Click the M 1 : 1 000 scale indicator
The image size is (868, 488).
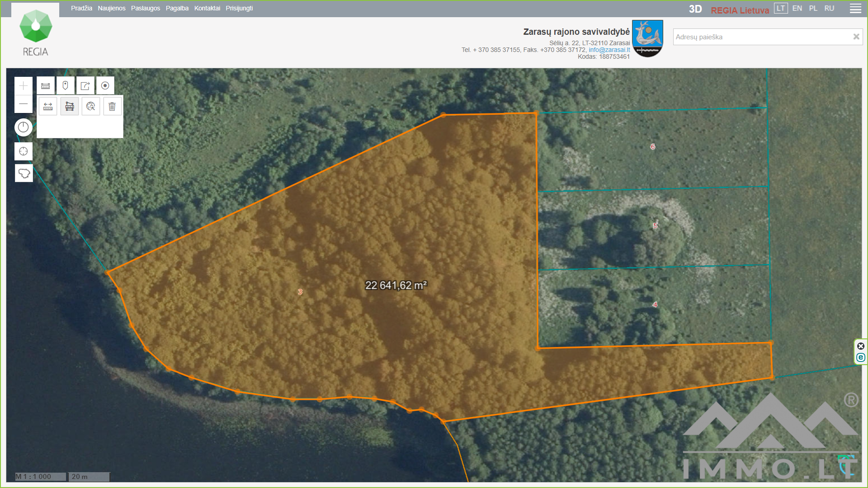coord(41,477)
